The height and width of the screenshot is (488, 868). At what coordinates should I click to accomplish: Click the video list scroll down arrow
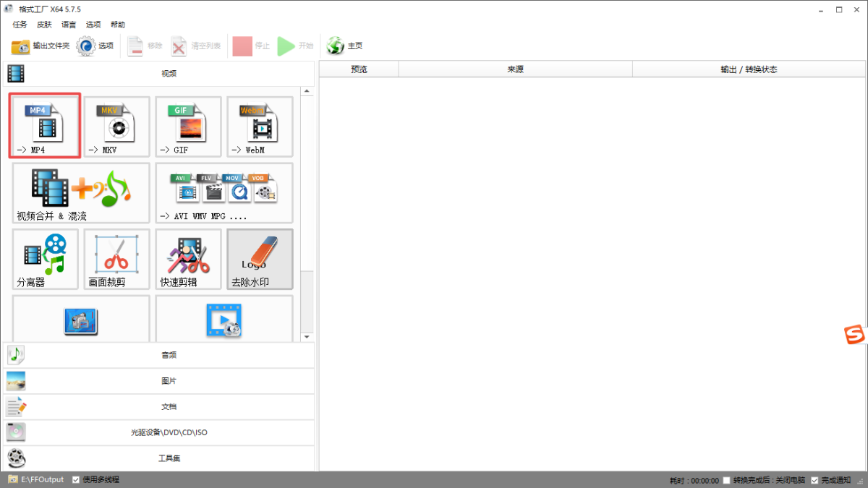pyautogui.click(x=307, y=337)
